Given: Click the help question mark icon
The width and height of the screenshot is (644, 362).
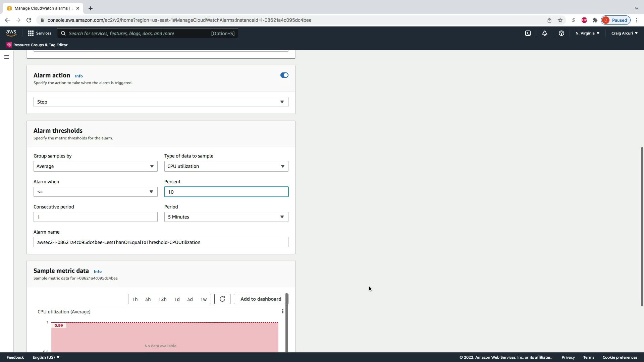Looking at the screenshot, I should point(561,33).
